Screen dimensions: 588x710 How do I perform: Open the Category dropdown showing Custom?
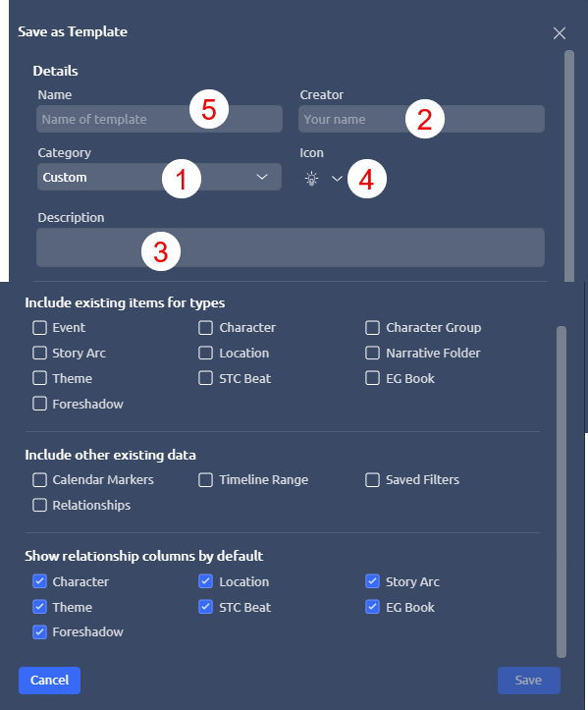pos(159,177)
